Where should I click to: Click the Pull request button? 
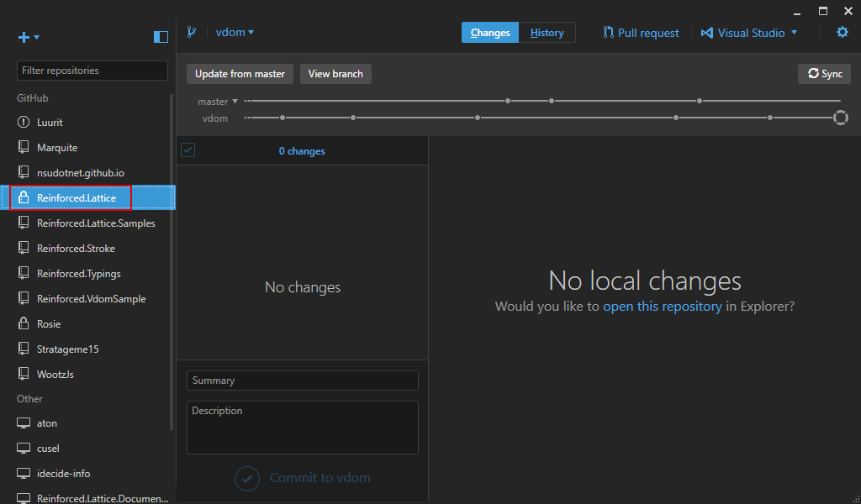tap(641, 33)
